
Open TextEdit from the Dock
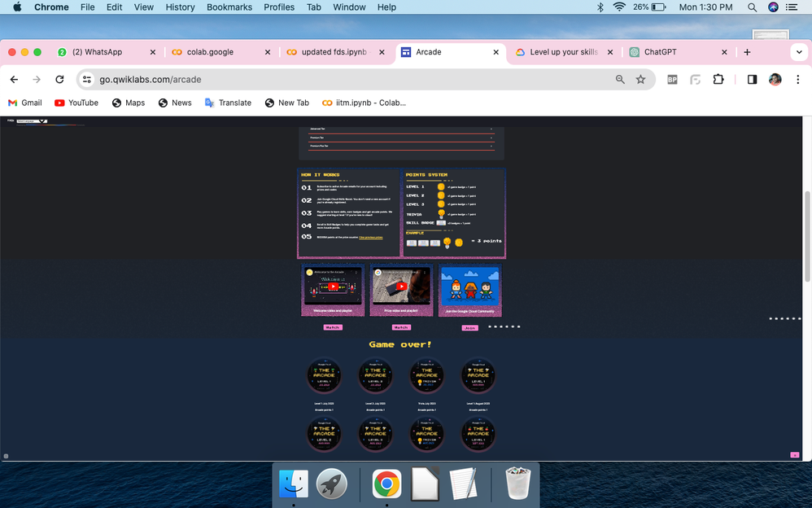pyautogui.click(x=463, y=484)
